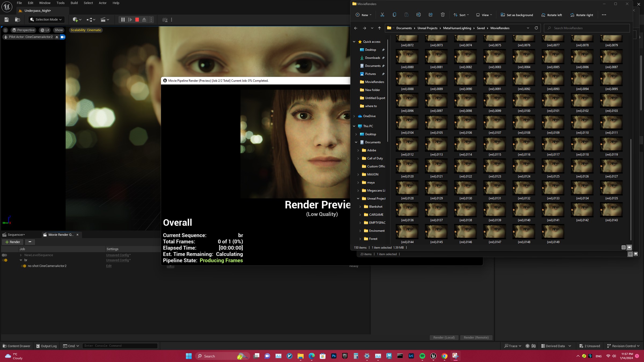Toggle Perspective viewport type button
The width and height of the screenshot is (644, 362).
[x=23, y=30]
